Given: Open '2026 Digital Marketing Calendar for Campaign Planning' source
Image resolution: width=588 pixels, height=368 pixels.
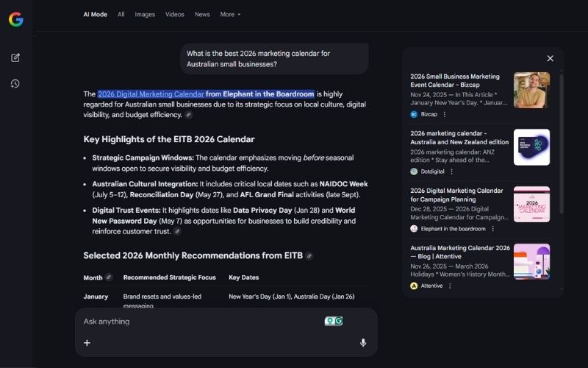Looking at the screenshot, I should pos(456,195).
